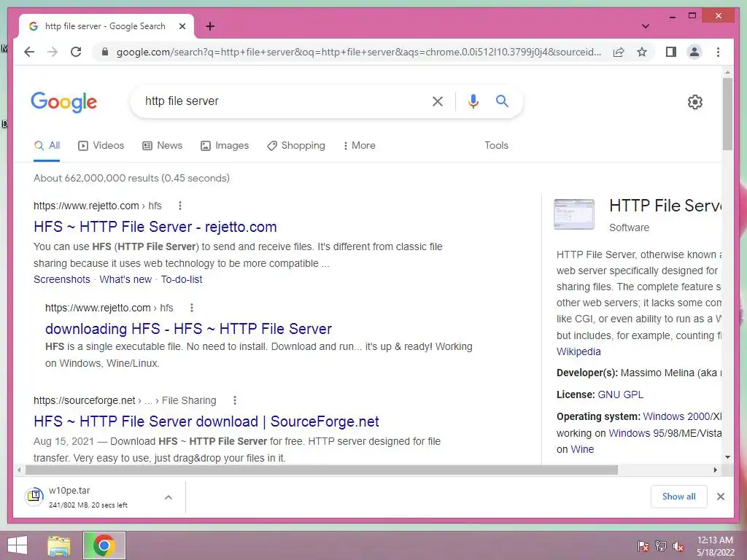Bookmark this page with the star icon
The image size is (747, 560).
[642, 52]
